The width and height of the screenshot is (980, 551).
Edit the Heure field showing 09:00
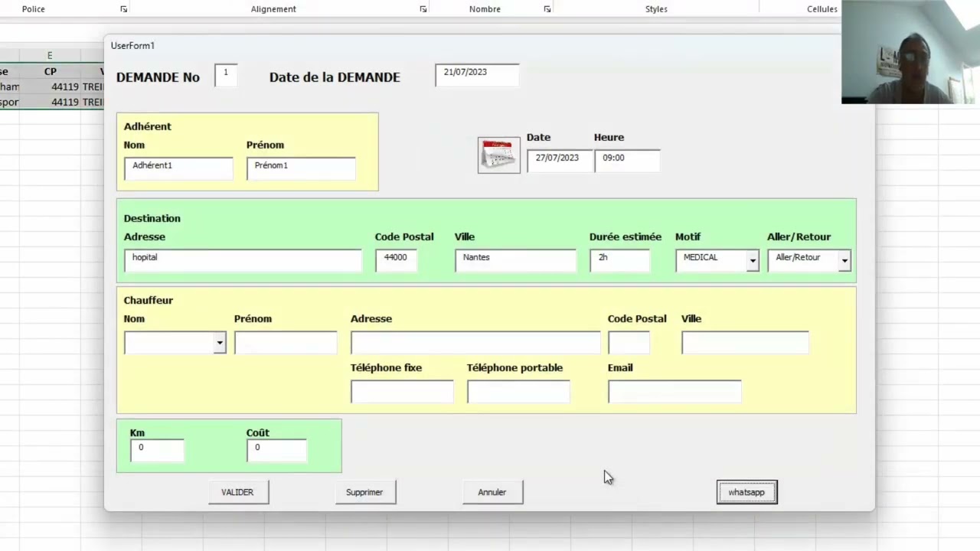point(627,161)
